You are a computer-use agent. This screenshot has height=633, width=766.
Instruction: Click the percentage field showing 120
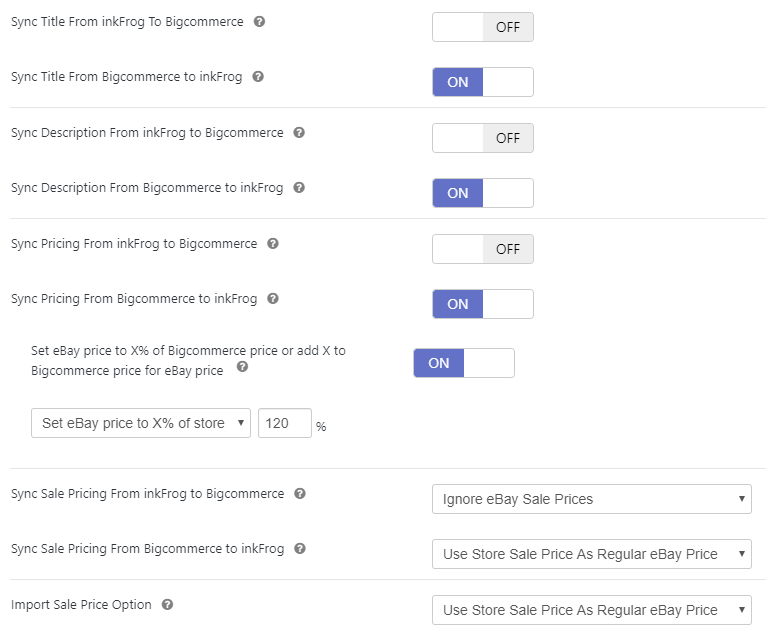click(284, 423)
